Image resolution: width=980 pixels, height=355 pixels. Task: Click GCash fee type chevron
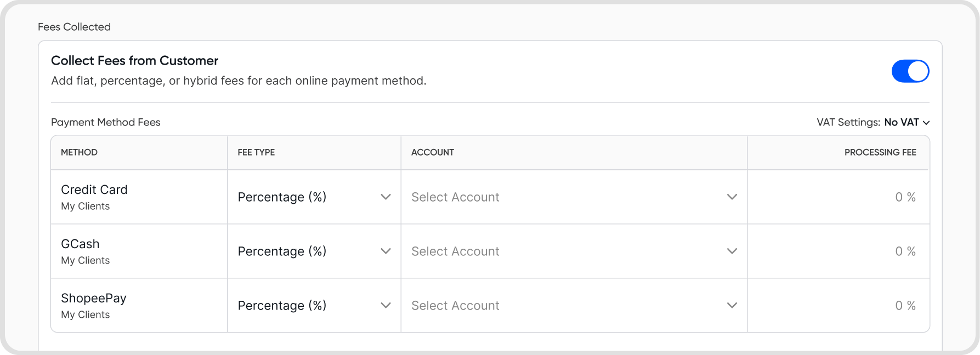[386, 251]
